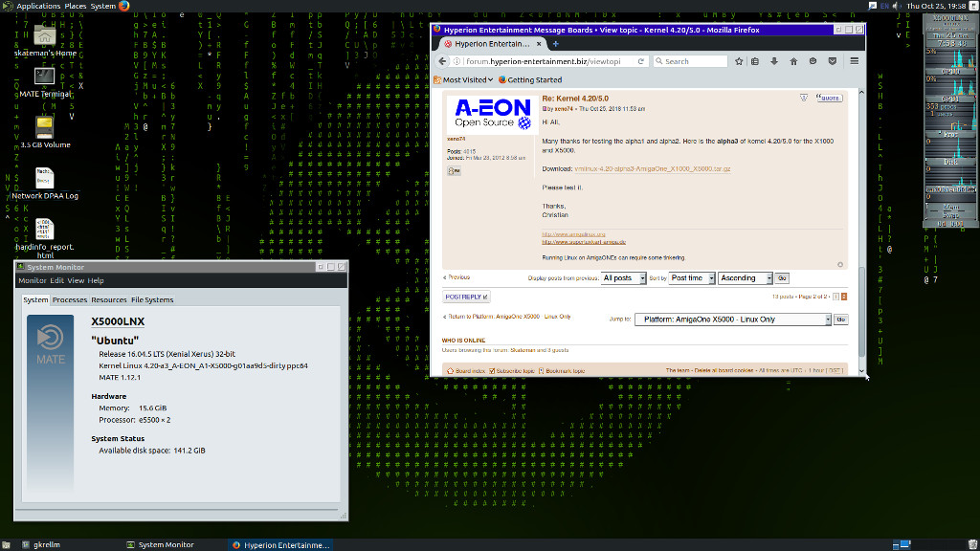This screenshot has height=551, width=980.
Task: Click the report post icon beside Quote
Action: click(x=804, y=99)
